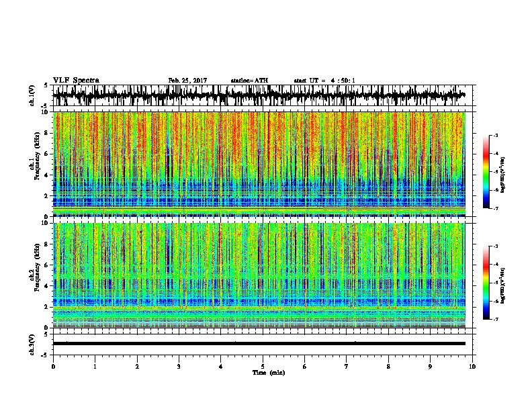Click time axis tick label "4"
Image resolution: width=532 pixels, height=411 pixels.
click(221, 367)
